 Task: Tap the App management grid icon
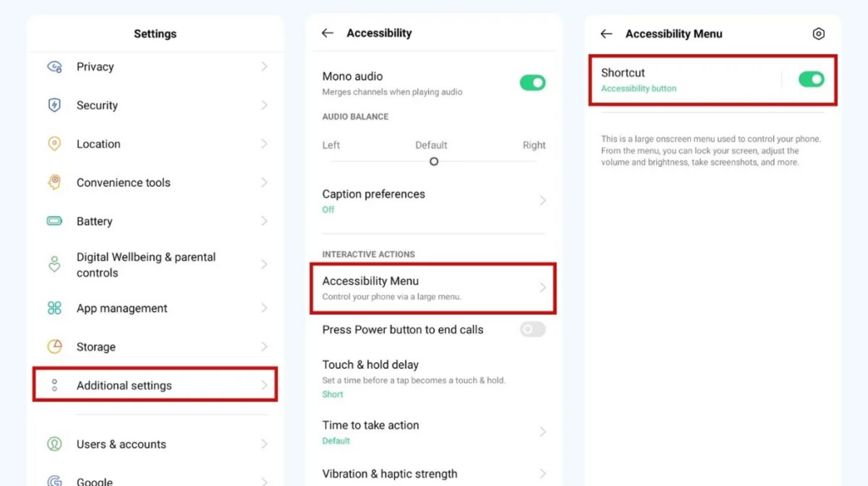click(x=54, y=308)
